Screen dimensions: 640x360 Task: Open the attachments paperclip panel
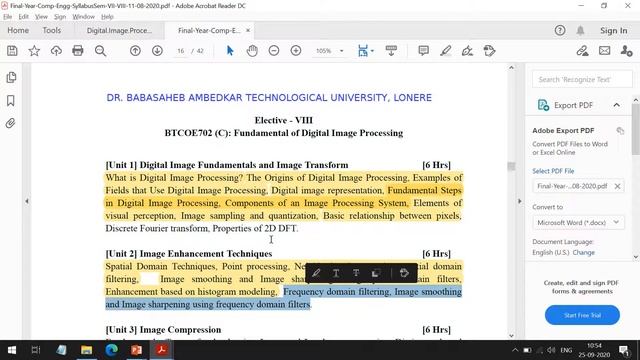(x=11, y=123)
